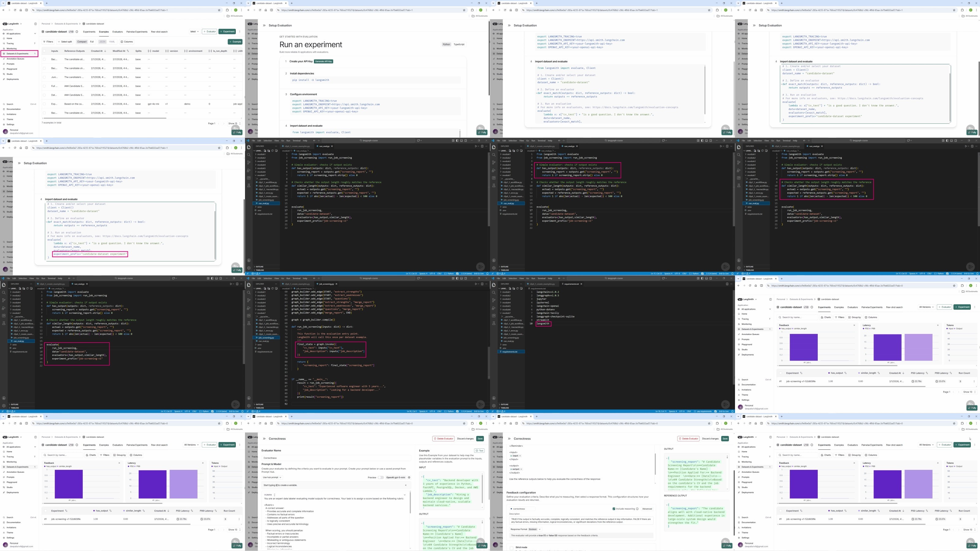The image size is (980, 551).
Task: Open the latest version dropdown
Action: 194,32
